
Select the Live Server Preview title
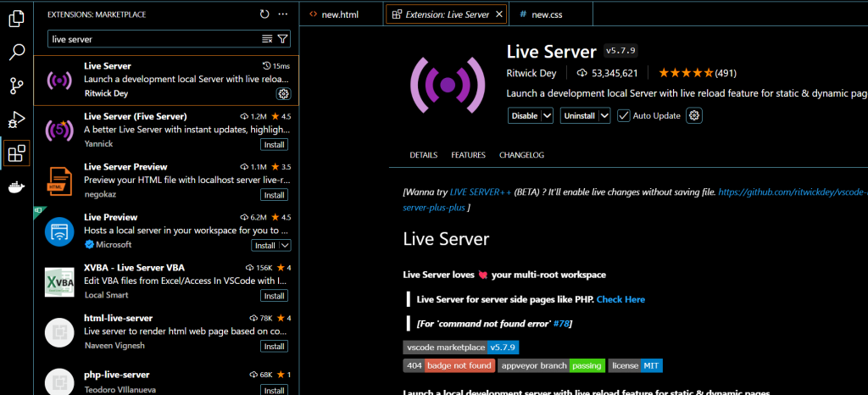tap(125, 166)
